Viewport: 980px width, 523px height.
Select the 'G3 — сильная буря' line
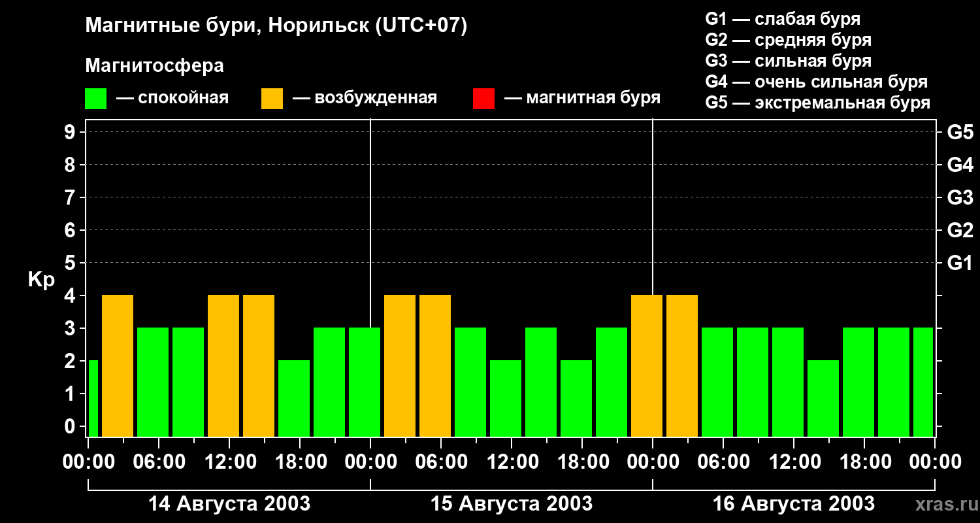click(x=788, y=61)
